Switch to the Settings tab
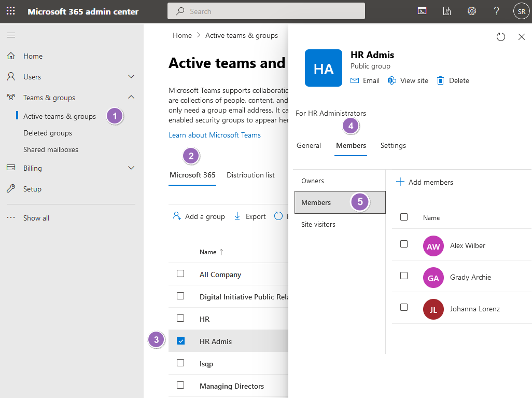 coord(393,145)
